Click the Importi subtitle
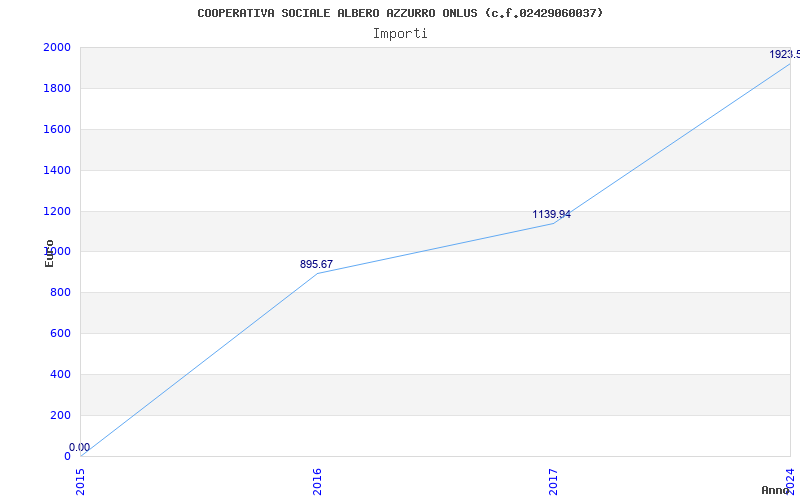 click(x=400, y=34)
